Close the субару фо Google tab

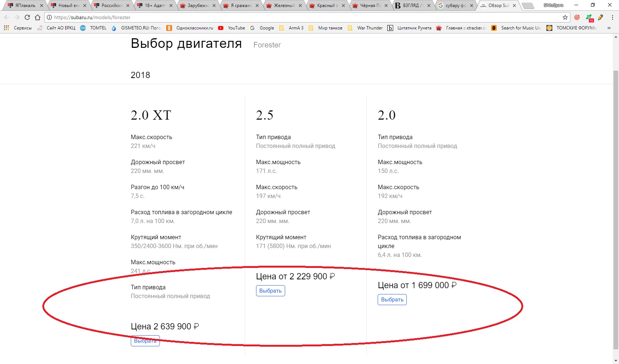[x=472, y=6]
